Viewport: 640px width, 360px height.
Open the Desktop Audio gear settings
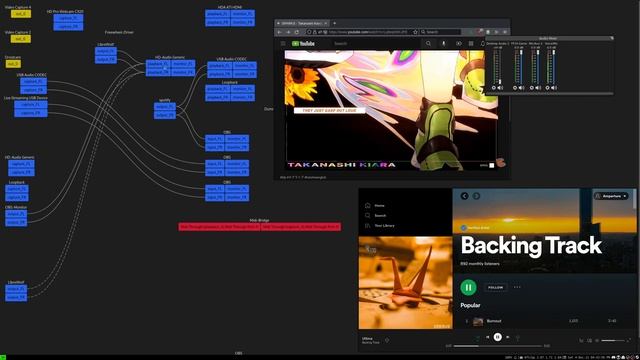click(x=493, y=88)
